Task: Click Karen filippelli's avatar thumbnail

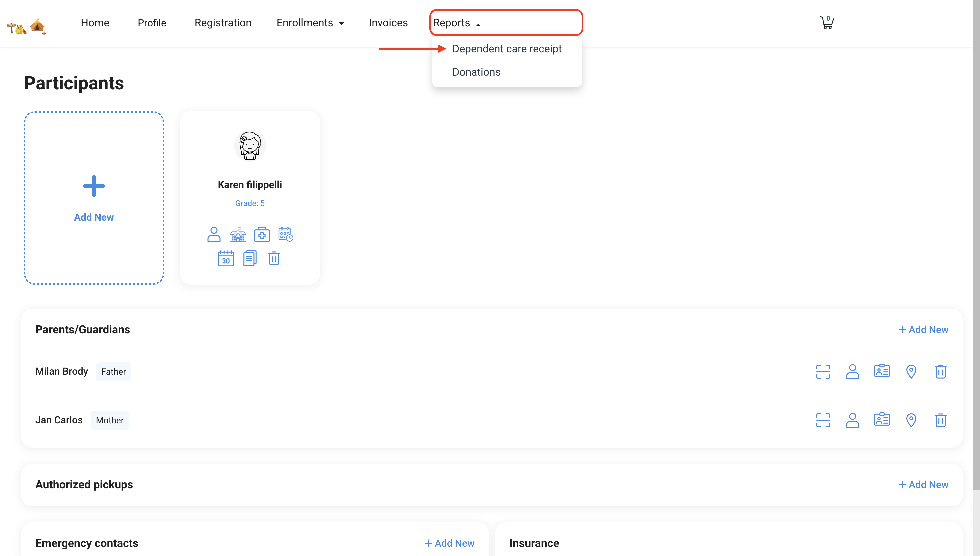Action: tap(250, 145)
